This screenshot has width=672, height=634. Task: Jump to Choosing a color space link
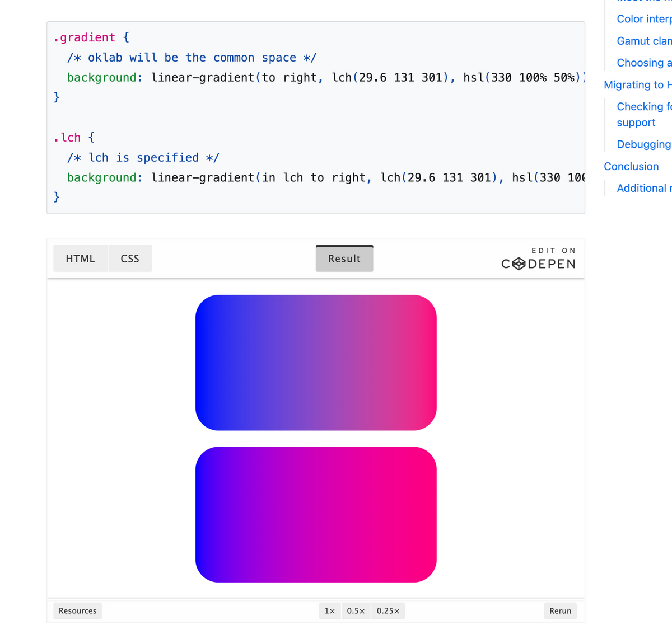point(644,63)
